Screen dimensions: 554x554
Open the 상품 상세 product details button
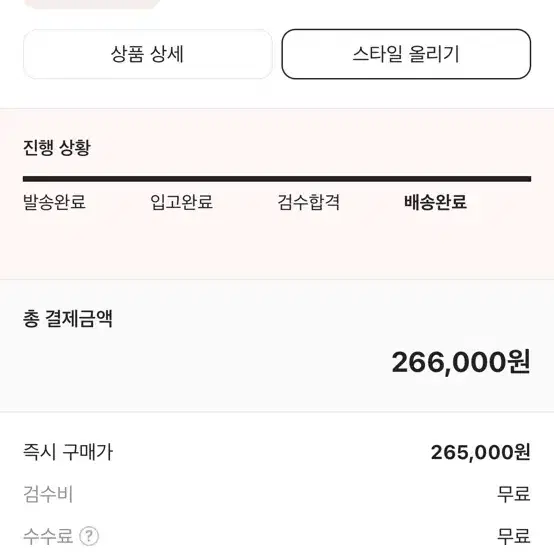click(x=148, y=54)
